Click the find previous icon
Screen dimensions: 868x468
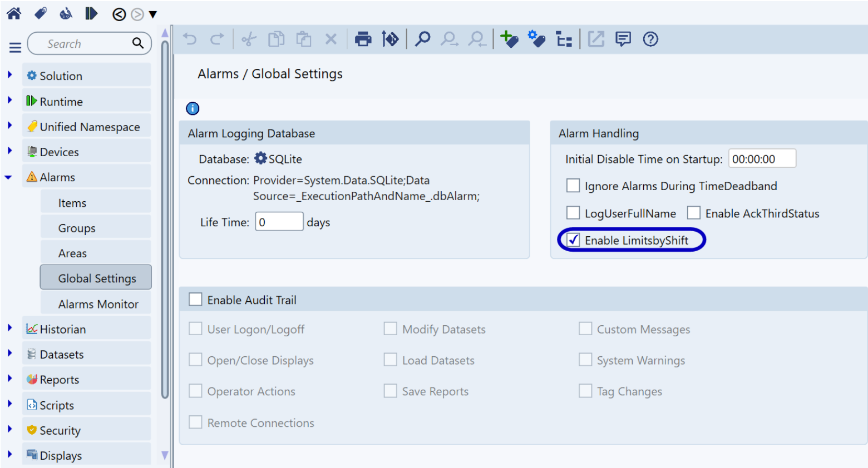pyautogui.click(x=477, y=39)
